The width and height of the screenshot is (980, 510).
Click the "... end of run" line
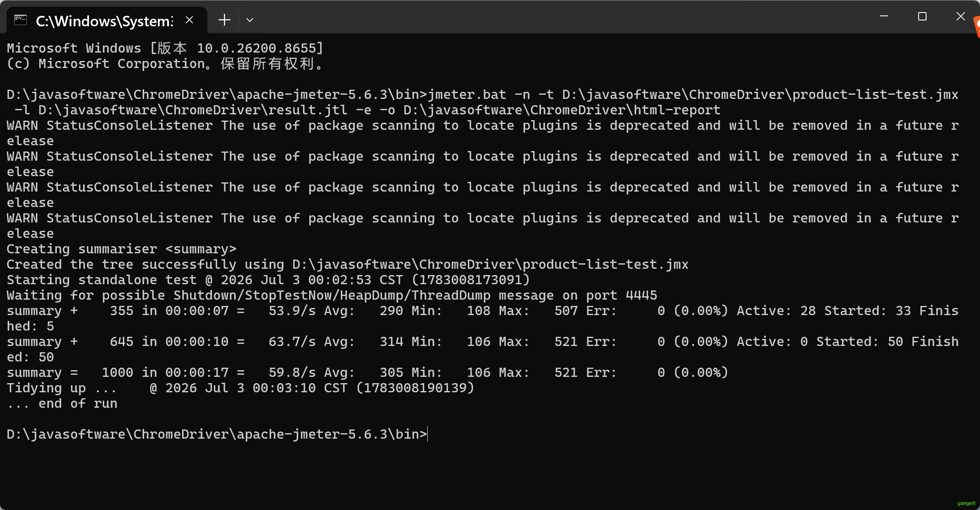[62, 404]
